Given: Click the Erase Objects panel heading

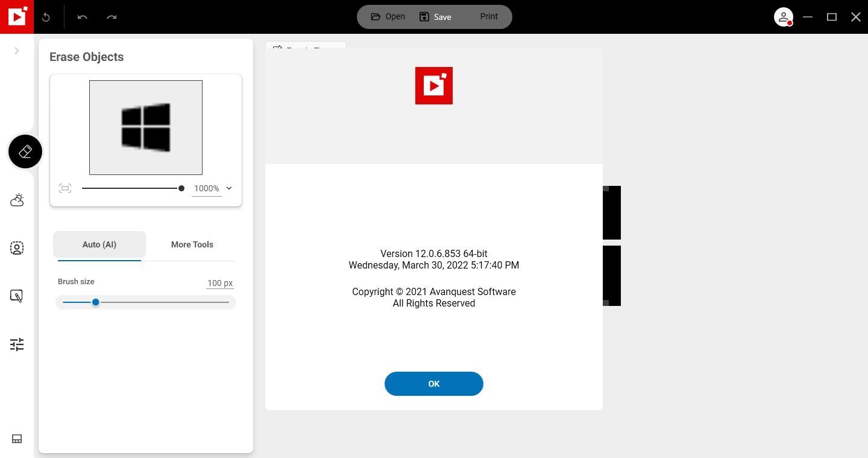Looking at the screenshot, I should [x=87, y=57].
